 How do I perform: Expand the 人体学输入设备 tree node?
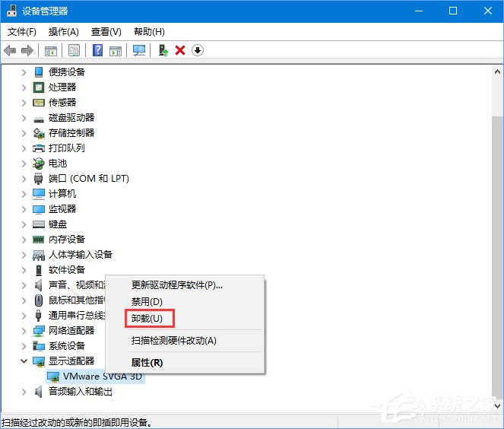click(x=24, y=255)
